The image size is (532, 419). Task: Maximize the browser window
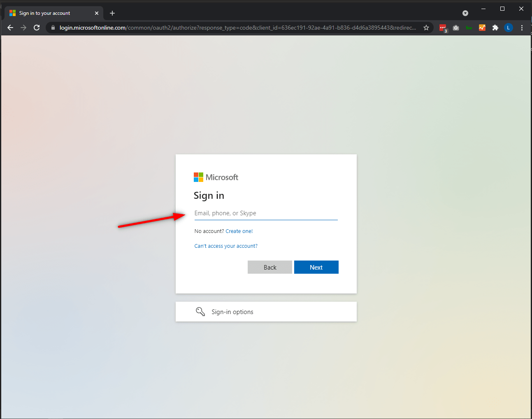click(502, 9)
